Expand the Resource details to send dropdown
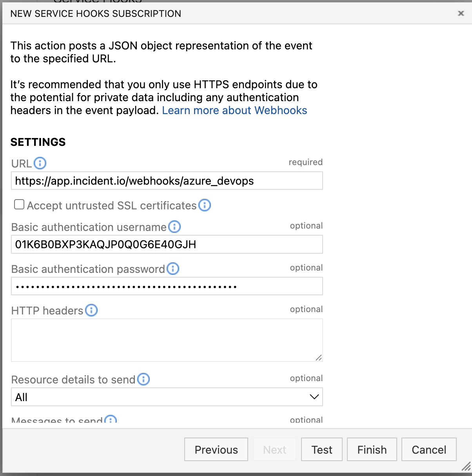The width and height of the screenshot is (472, 476). [x=167, y=397]
